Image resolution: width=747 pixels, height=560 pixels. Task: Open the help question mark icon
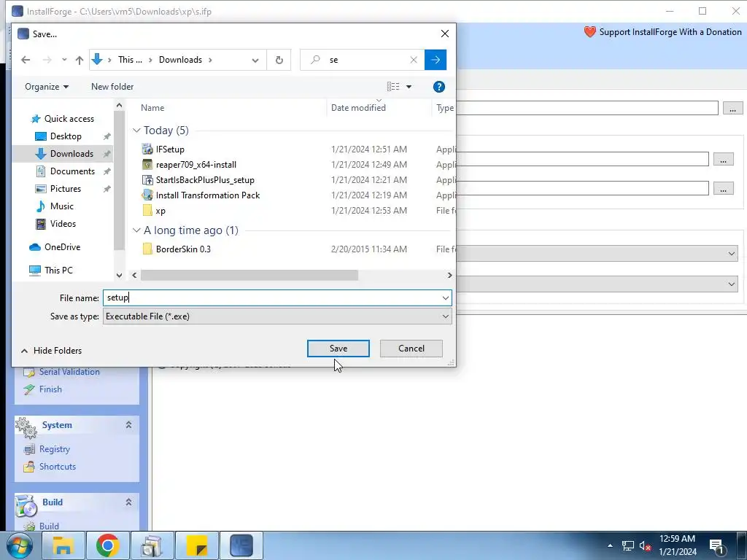pyautogui.click(x=438, y=87)
